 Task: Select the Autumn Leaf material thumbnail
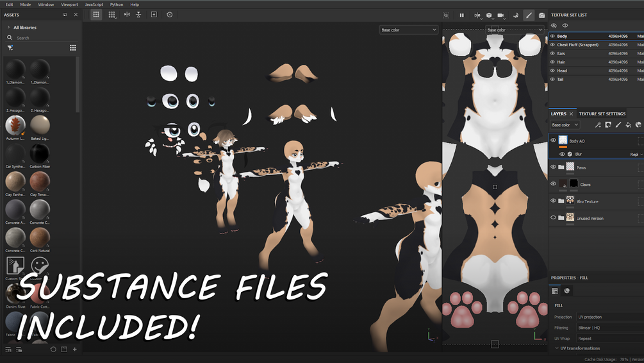[15, 126]
